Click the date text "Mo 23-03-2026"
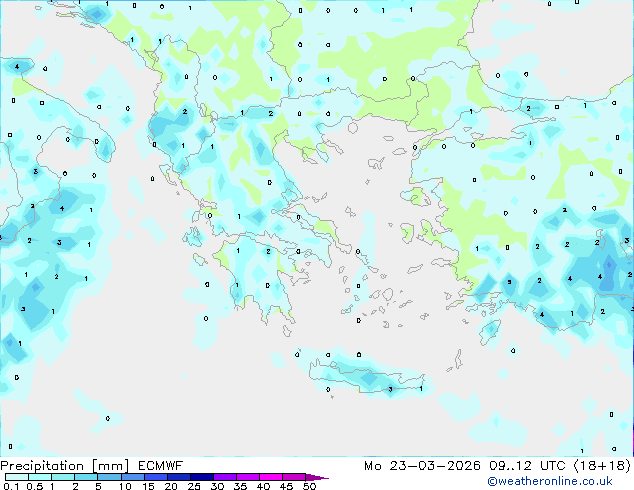The image size is (634, 490). coord(422,466)
